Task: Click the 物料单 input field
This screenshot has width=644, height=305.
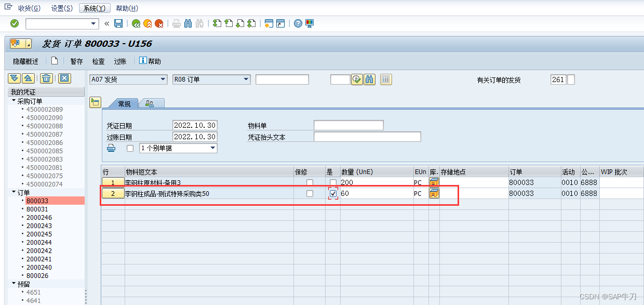Action: [x=348, y=125]
